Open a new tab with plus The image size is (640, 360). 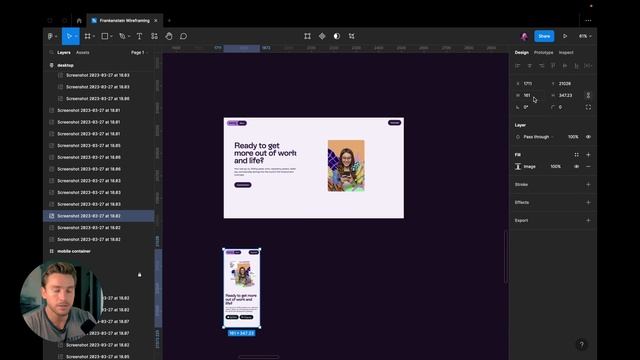(x=169, y=20)
